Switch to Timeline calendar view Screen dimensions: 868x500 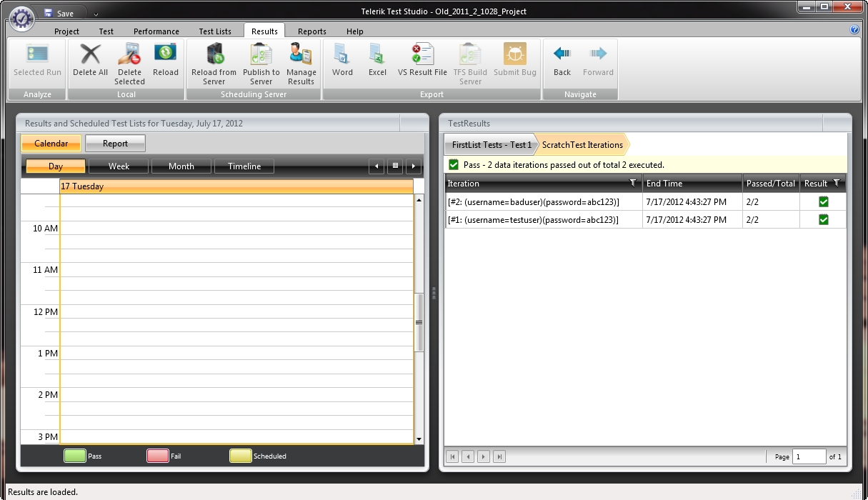(244, 166)
